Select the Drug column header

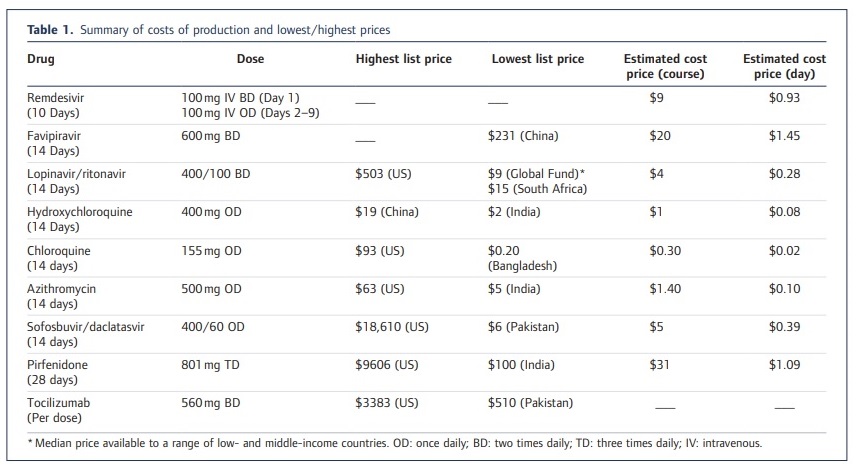41,58
